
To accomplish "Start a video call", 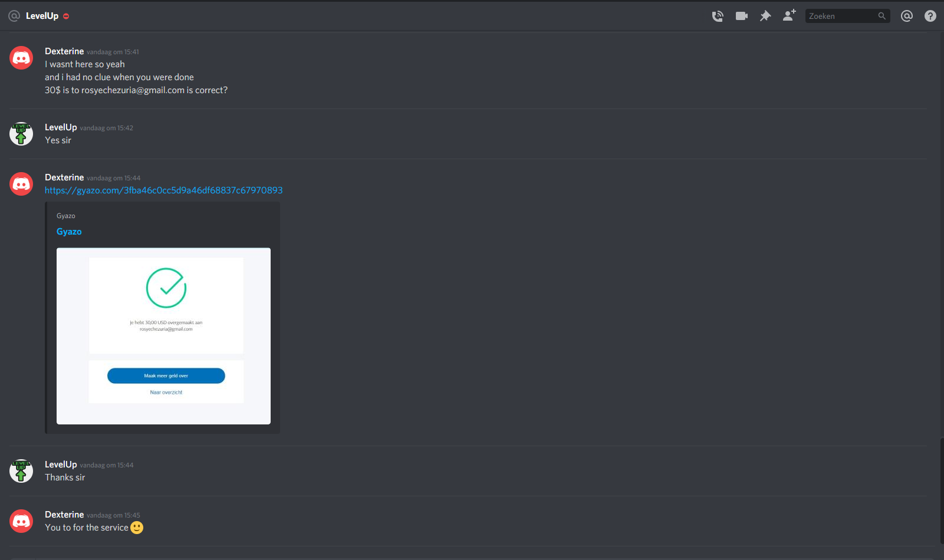I will pos(742,16).
